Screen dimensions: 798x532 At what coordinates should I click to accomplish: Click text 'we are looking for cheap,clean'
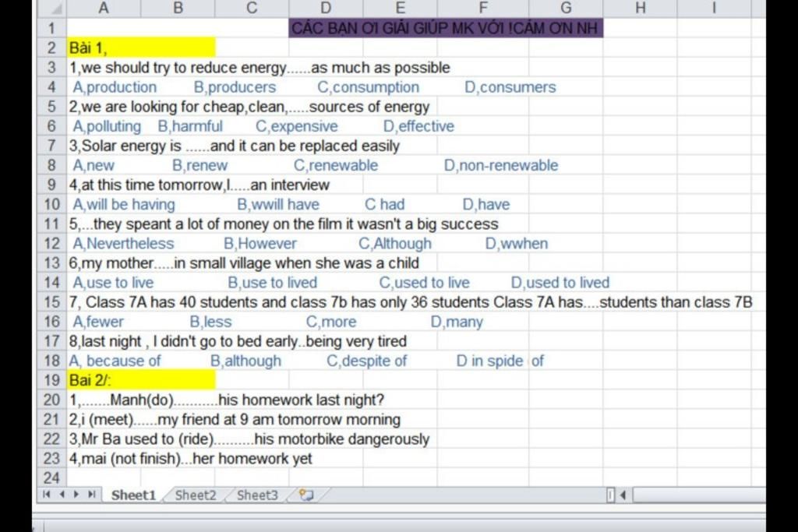(x=182, y=107)
